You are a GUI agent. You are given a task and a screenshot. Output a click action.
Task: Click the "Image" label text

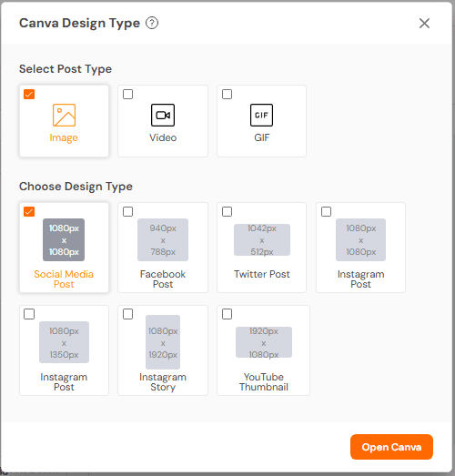(64, 137)
